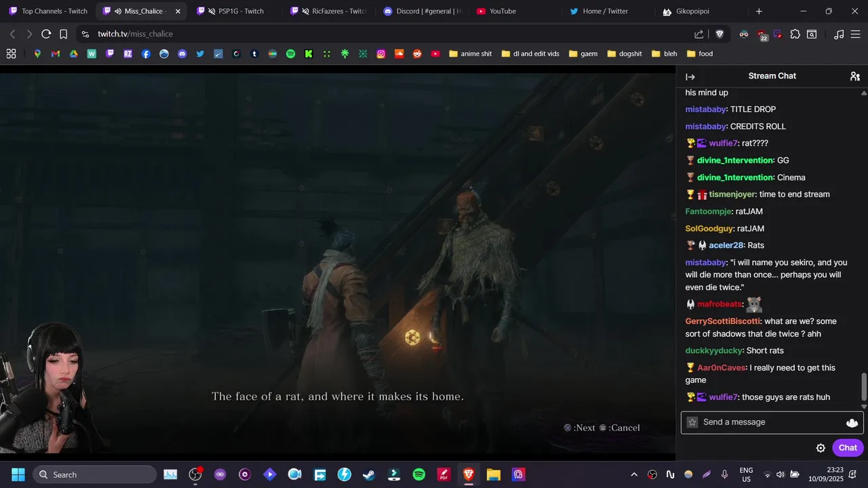Click username GerryScottiBiscotti in chat
Screen dimensions: 868x488
pyautogui.click(x=723, y=321)
